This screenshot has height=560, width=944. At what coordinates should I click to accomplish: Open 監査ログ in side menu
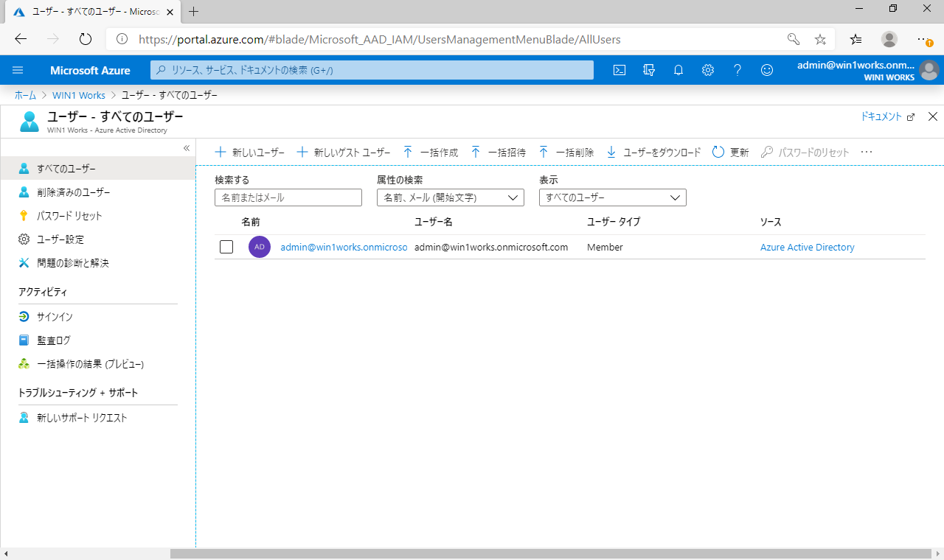tap(98, 340)
